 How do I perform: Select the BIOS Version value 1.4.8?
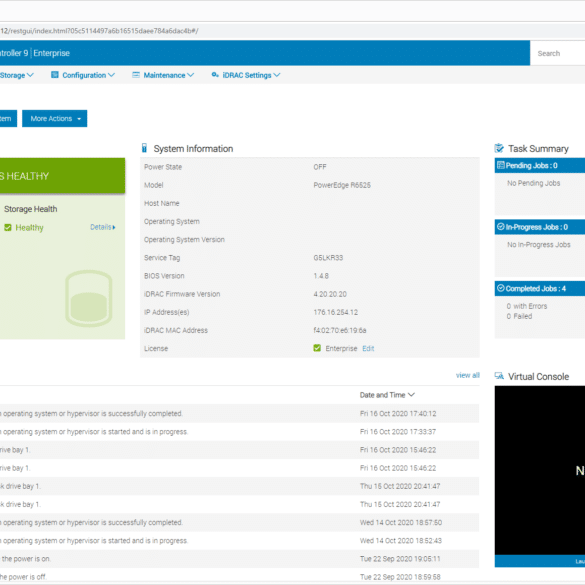(321, 276)
